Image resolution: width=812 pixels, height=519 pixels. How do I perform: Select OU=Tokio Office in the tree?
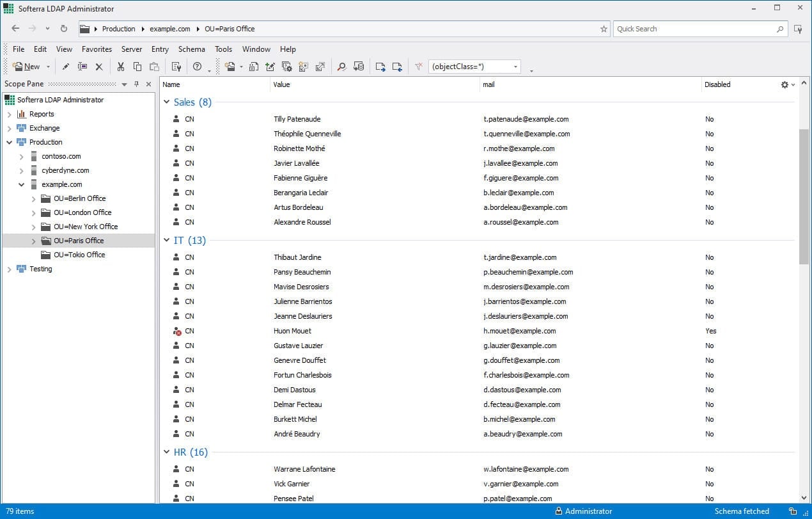point(79,255)
